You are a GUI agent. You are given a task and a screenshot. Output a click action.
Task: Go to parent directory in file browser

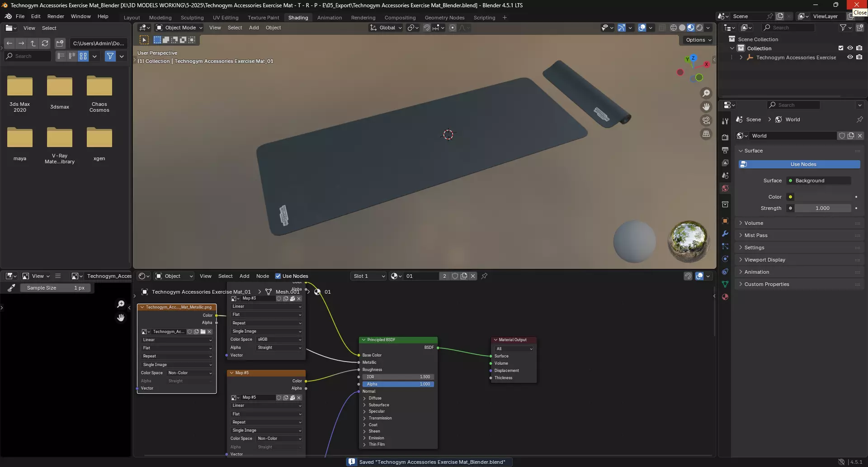[x=33, y=43]
